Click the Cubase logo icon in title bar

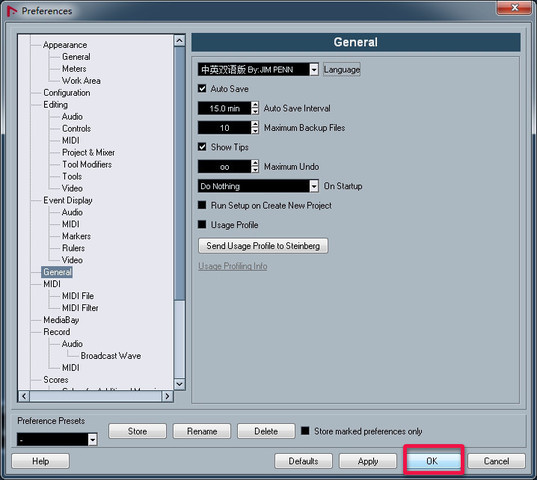12,11
